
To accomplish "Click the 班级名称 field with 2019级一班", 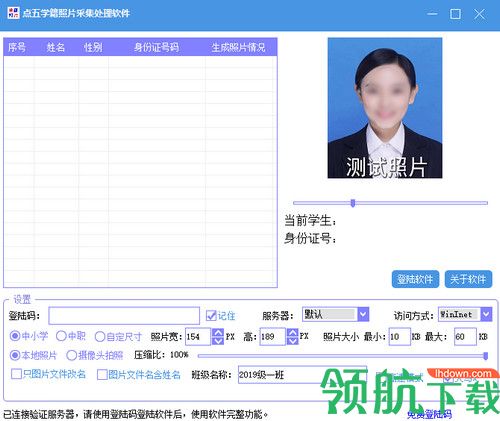I will [302, 375].
